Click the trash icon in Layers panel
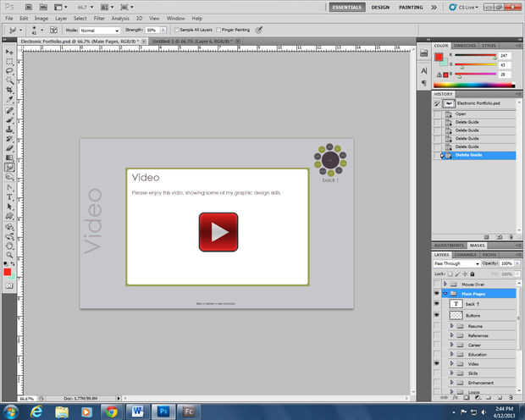 pyautogui.click(x=511, y=396)
